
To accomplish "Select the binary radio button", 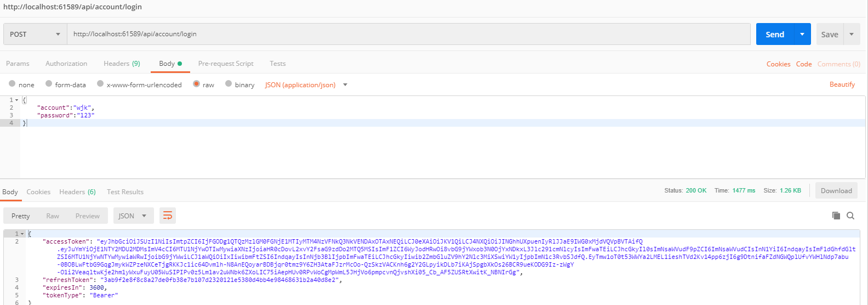I will click(229, 84).
